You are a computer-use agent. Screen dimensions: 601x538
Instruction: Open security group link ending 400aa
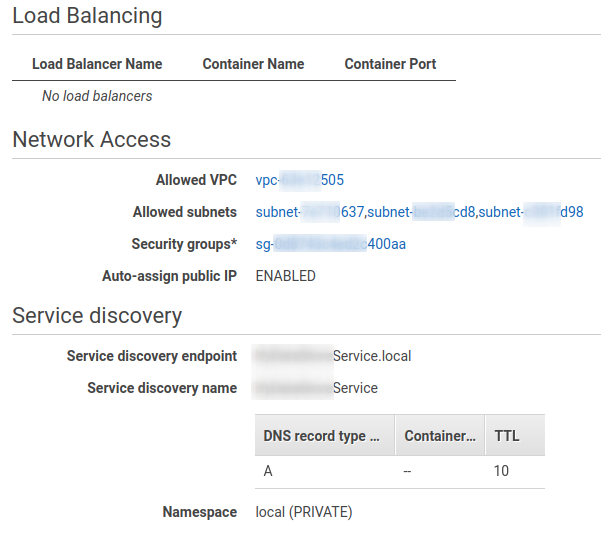tap(331, 244)
